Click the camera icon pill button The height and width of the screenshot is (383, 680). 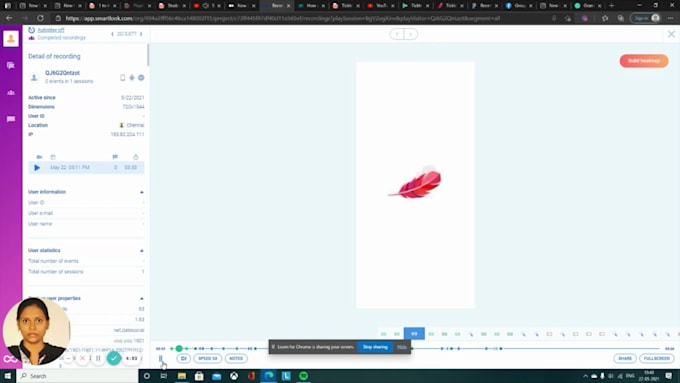[183, 359]
